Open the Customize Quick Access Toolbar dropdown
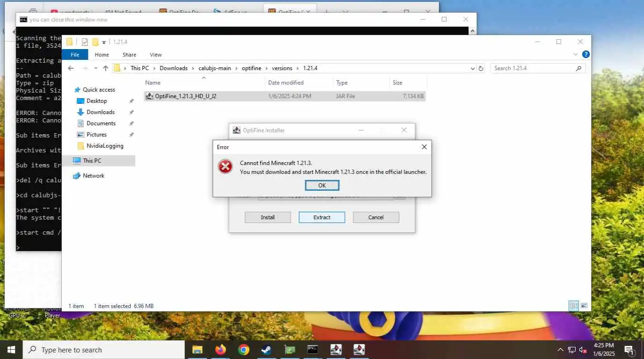 [104, 43]
